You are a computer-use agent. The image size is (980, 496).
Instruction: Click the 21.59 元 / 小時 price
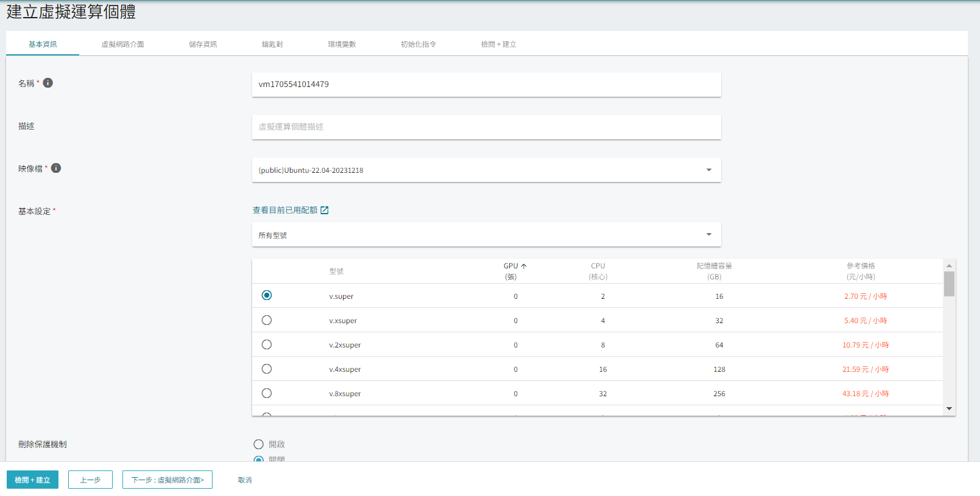[865, 369]
